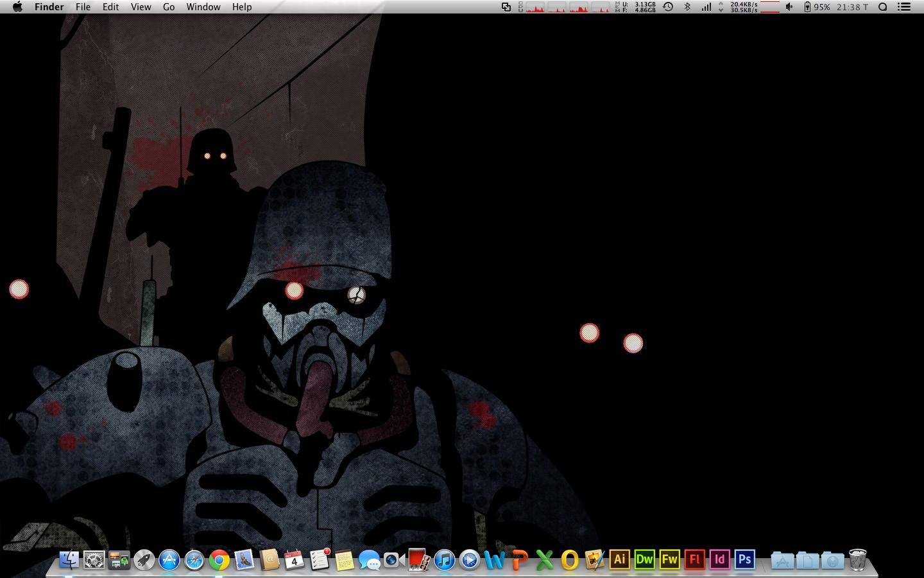Launch Adobe InDesign (Id)

[x=719, y=559]
